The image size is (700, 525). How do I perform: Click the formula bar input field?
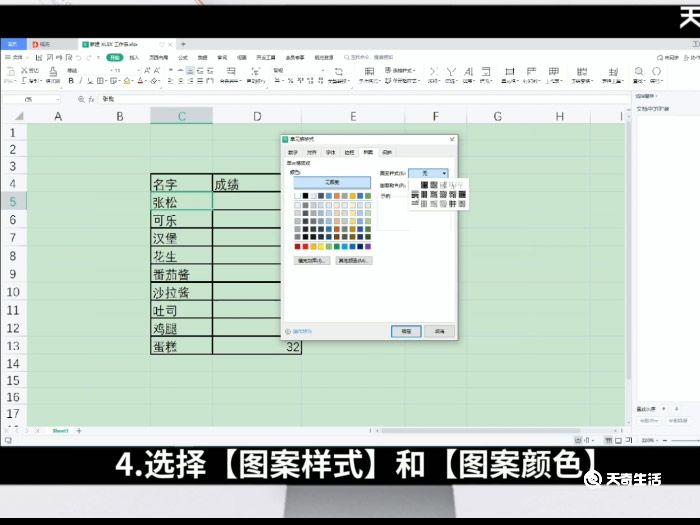[x=362, y=99]
